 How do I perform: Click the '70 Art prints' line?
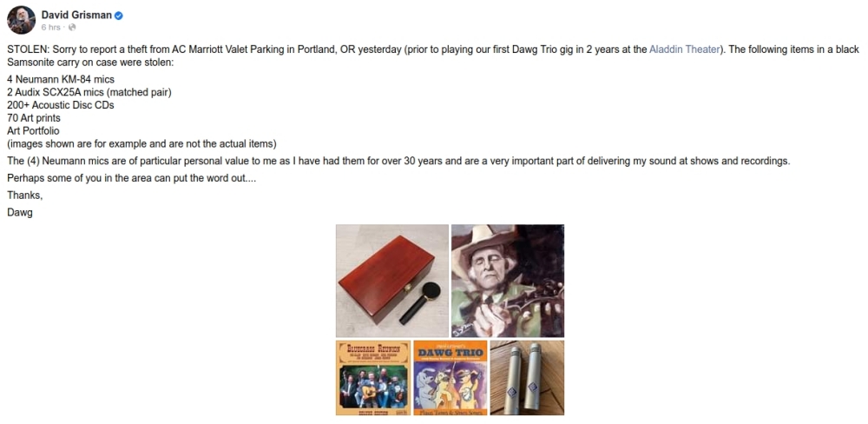pos(34,118)
